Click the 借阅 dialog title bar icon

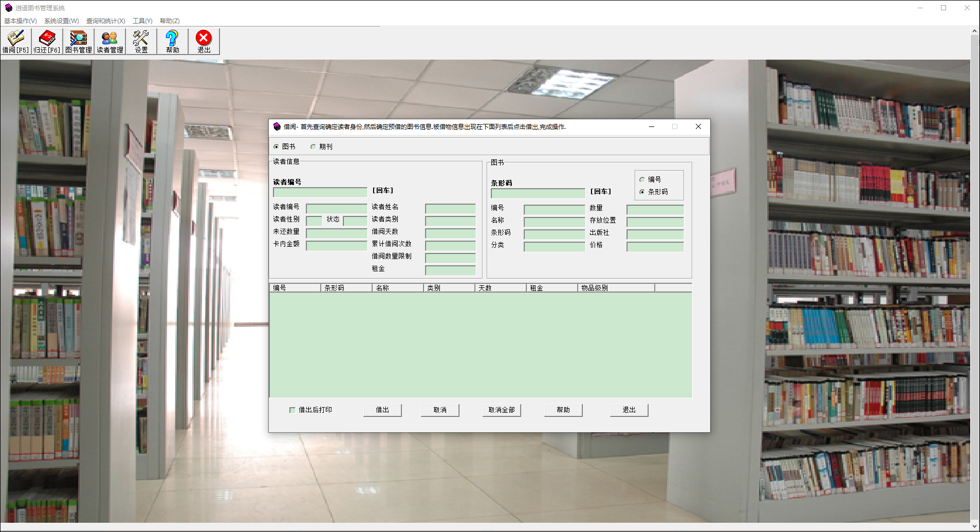pyautogui.click(x=277, y=126)
